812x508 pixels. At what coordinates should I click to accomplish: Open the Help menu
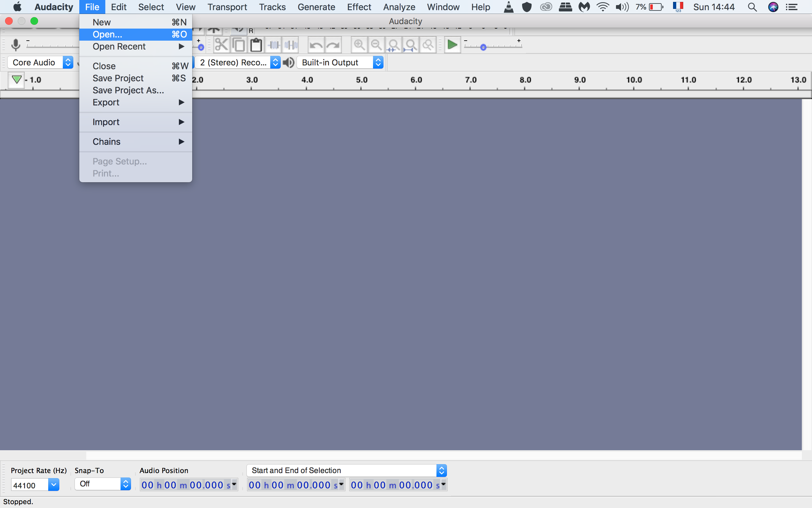[x=481, y=7]
